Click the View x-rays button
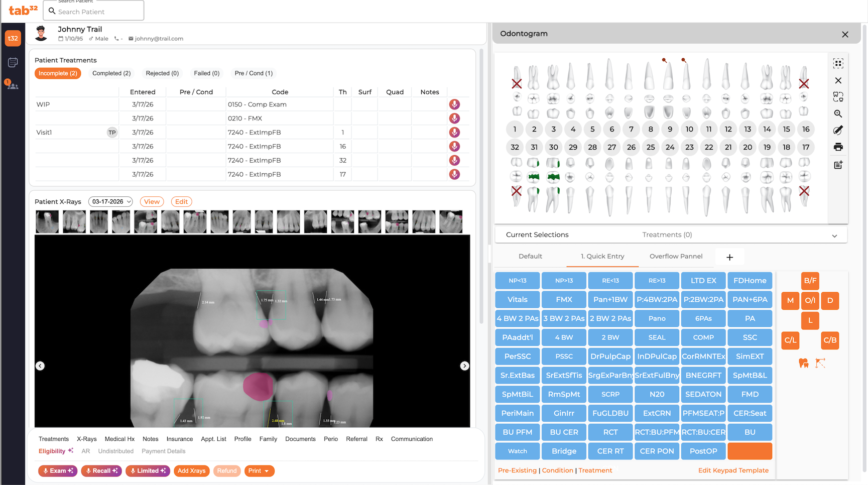Screen dimensions: 868x485 [x=152, y=201]
